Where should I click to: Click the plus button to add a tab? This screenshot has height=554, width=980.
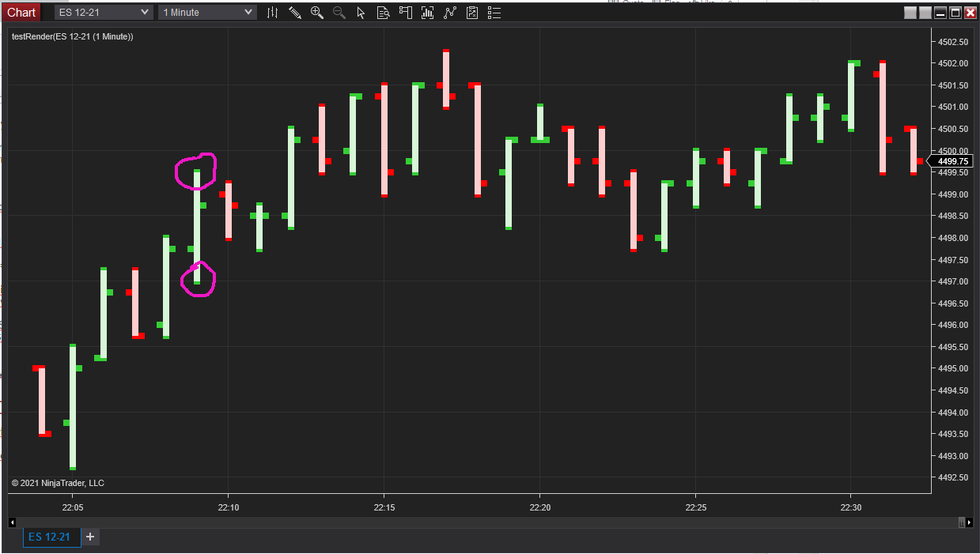coord(89,537)
